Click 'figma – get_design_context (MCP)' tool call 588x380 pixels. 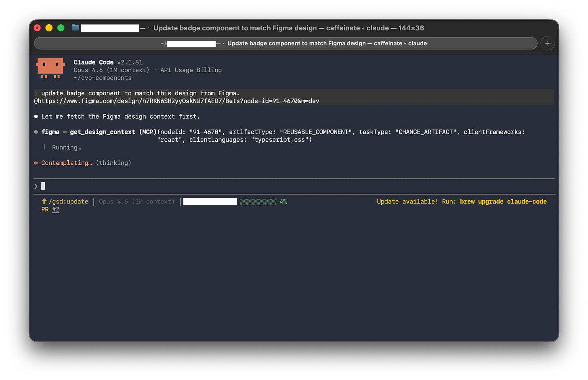pos(99,132)
